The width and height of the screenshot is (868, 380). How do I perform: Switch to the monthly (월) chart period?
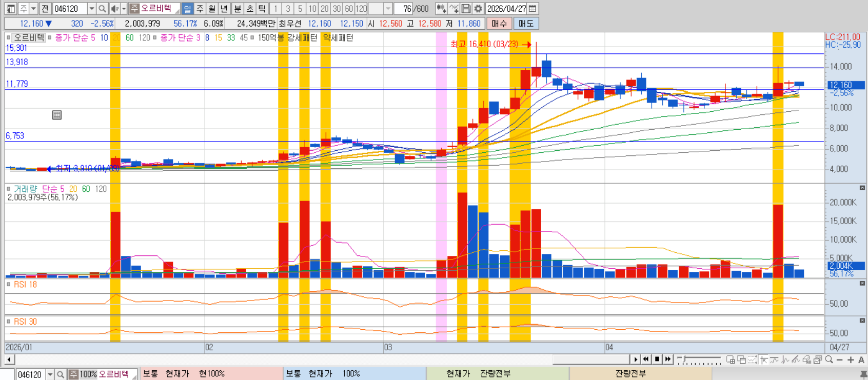(212, 9)
